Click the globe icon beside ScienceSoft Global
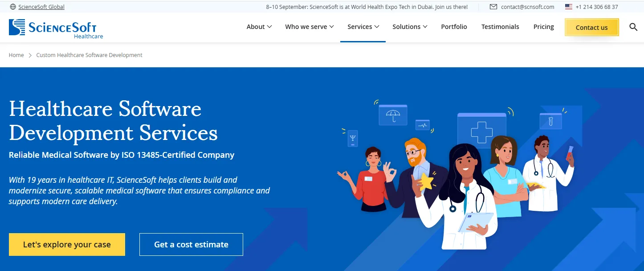Screen dimensions: 644x271 coord(12,7)
